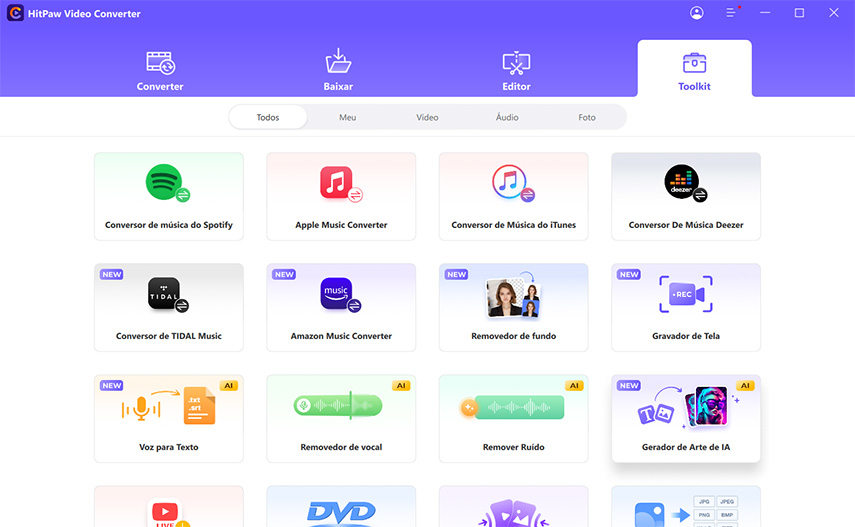Launch Amazon Music Converter

tap(341, 307)
